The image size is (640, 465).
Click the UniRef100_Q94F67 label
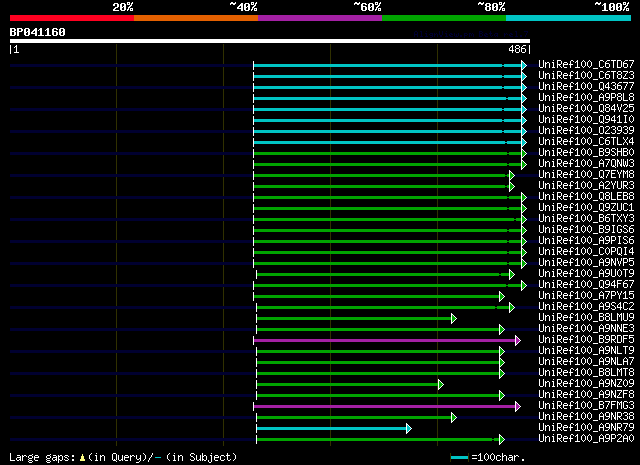tap(586, 285)
